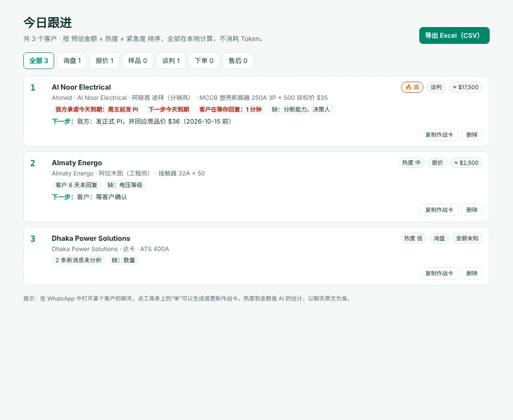Go to the 下单 0 tab
The width and height of the screenshot is (513, 420).
(x=204, y=61)
